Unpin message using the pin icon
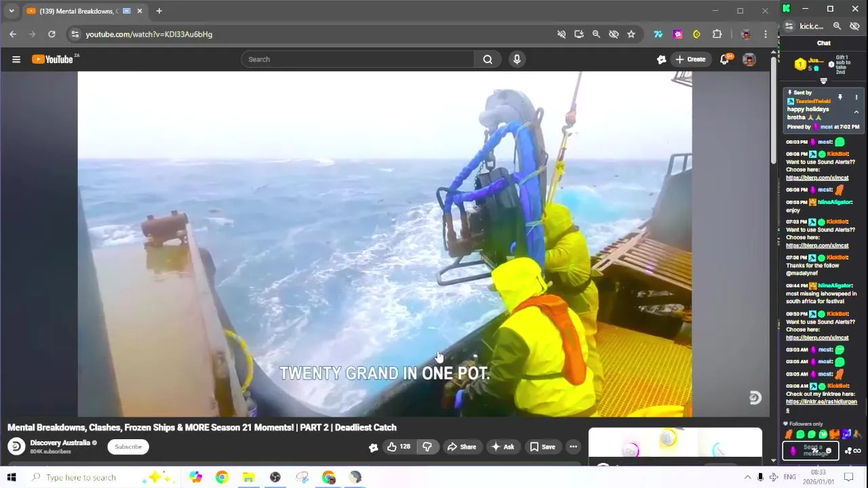868x488 pixels. [x=840, y=98]
